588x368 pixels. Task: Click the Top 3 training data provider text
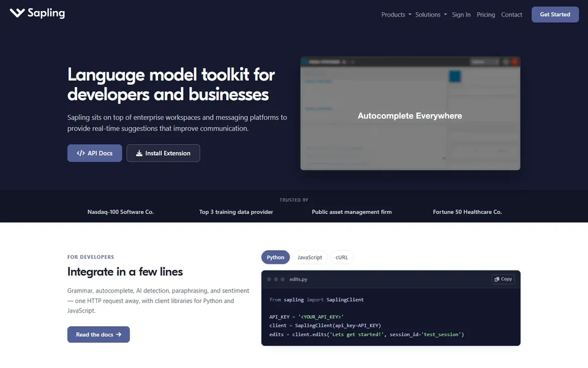[x=236, y=212]
